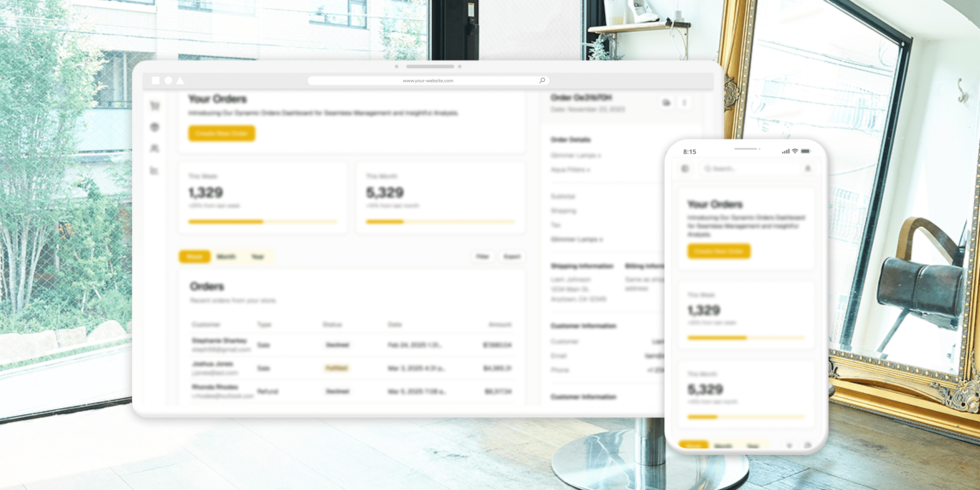Click the desktop Create New Order button

[222, 133]
